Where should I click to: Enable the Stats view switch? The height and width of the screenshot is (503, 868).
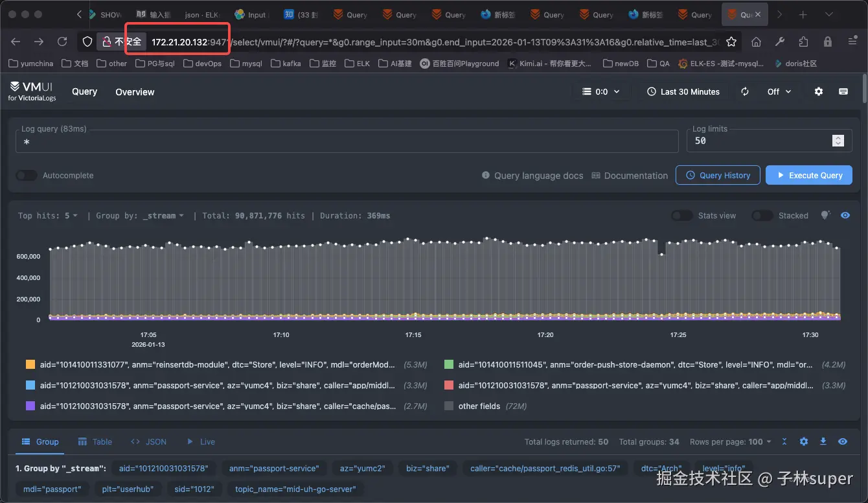682,215
